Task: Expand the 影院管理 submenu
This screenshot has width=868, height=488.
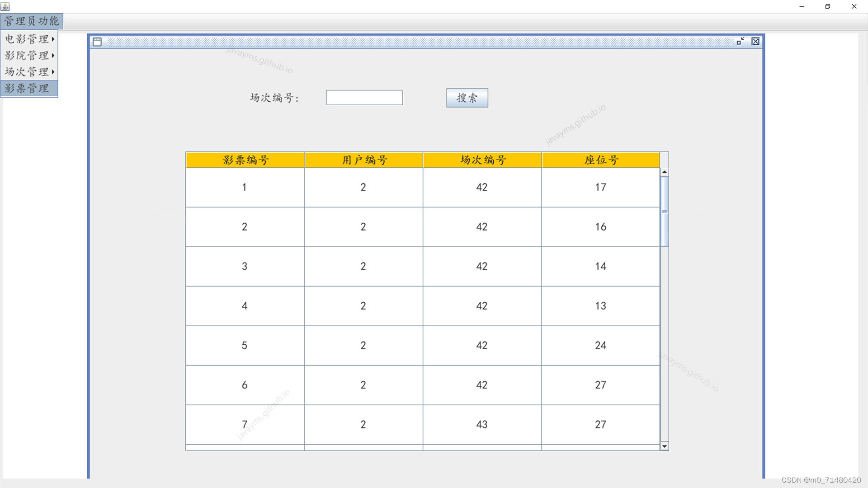Action: (29, 56)
